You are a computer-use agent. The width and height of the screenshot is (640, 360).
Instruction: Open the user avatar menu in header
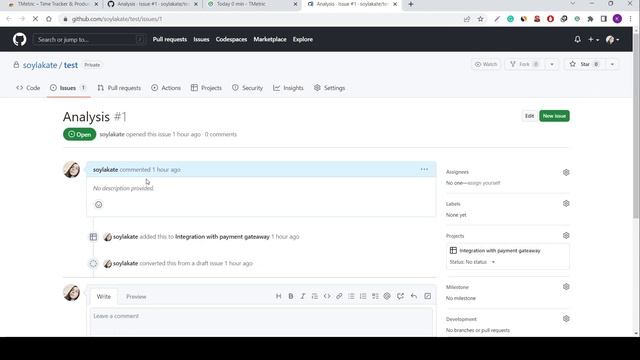pyautogui.click(x=612, y=39)
